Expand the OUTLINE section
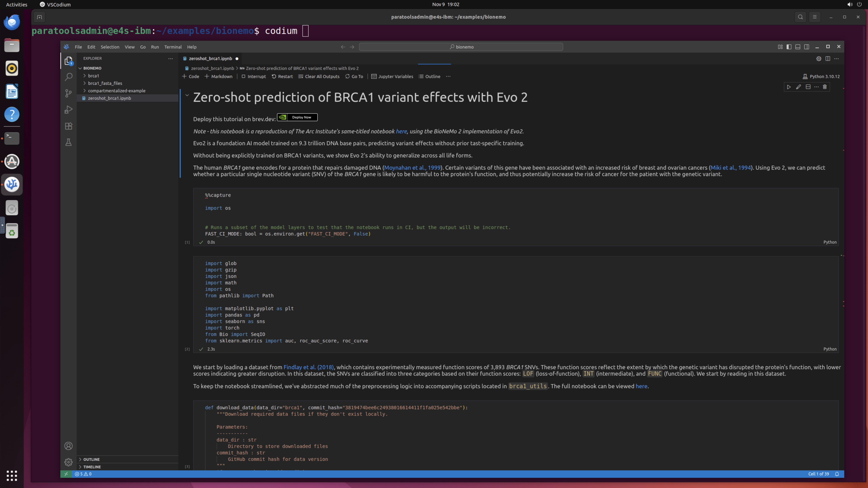This screenshot has height=488, width=868. [x=91, y=459]
